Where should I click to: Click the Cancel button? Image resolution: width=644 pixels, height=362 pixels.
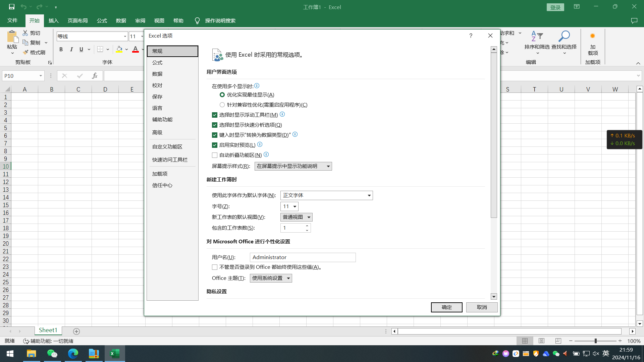[x=482, y=307]
